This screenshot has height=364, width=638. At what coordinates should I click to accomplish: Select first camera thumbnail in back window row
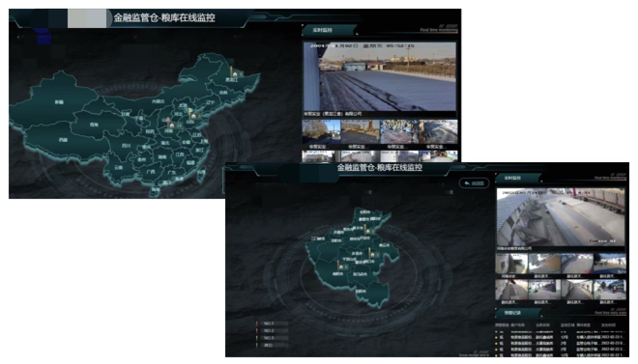click(321, 131)
